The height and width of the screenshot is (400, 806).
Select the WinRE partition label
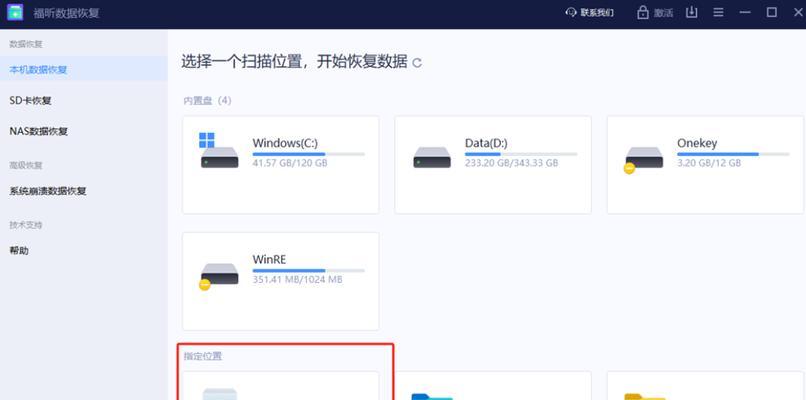(269, 260)
